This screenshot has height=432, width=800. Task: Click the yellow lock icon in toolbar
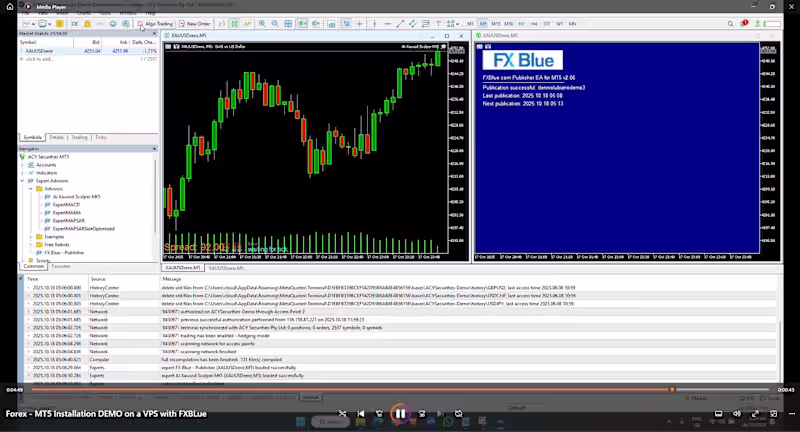click(x=87, y=24)
